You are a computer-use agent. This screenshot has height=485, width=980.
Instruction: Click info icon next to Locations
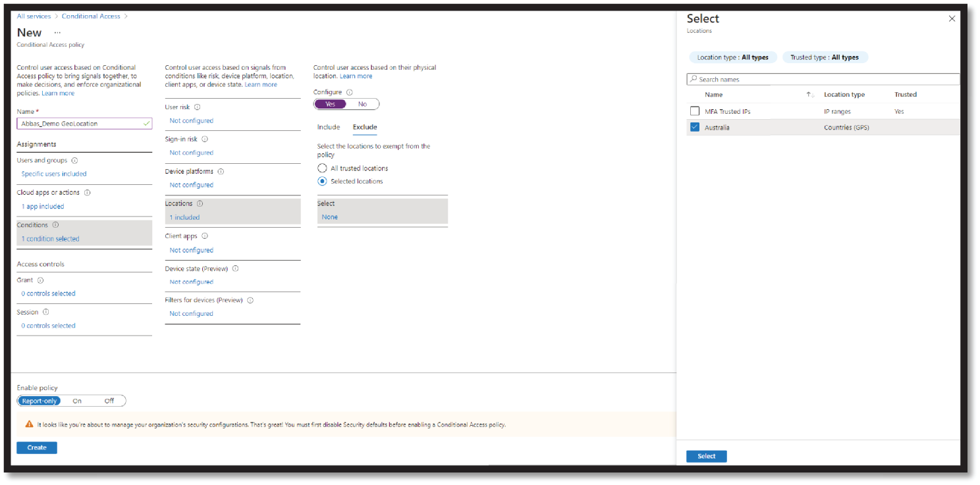(200, 204)
